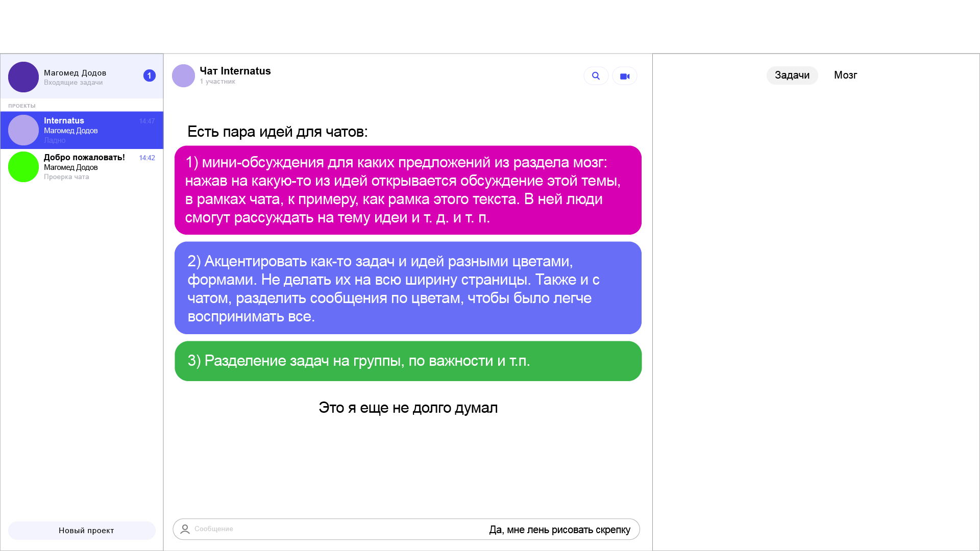
Task: Start a video call via camera icon
Action: point(625,76)
